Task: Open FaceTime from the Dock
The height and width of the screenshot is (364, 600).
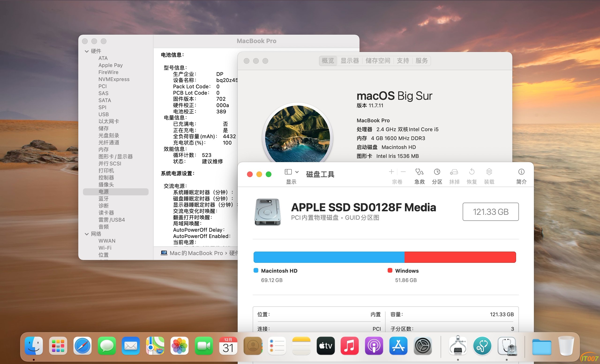Action: [204, 346]
